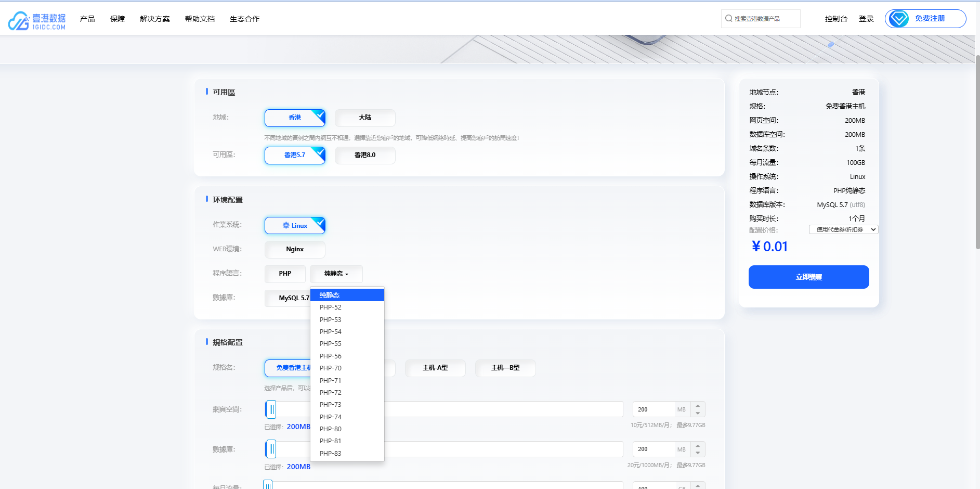The height and width of the screenshot is (489, 980).
Task: Choose PHP-70 from the list
Action: coord(347,368)
